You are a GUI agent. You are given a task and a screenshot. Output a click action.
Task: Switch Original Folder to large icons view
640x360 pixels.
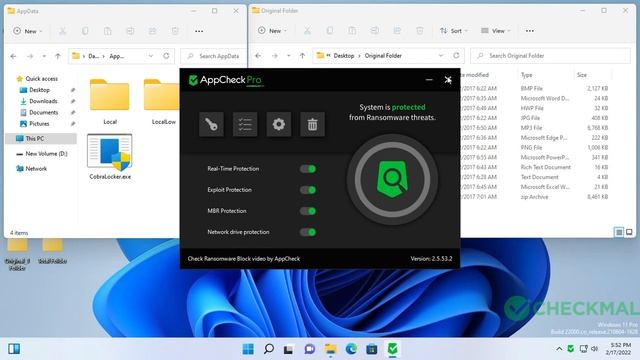coord(629,232)
